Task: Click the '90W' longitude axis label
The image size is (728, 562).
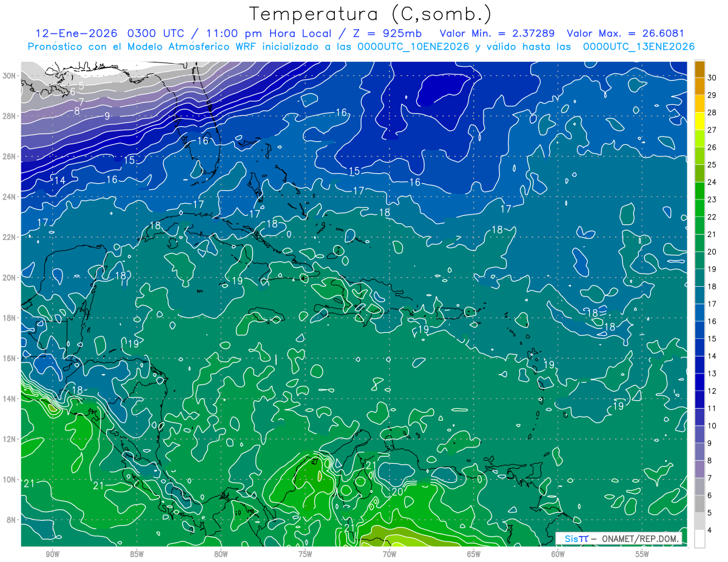Action: 52,554
